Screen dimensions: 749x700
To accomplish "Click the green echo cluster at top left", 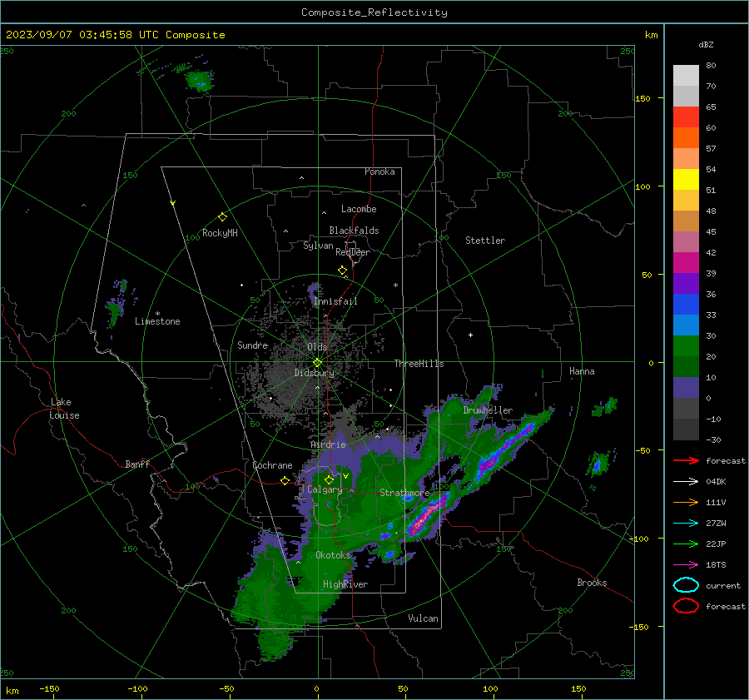I will click(200, 80).
